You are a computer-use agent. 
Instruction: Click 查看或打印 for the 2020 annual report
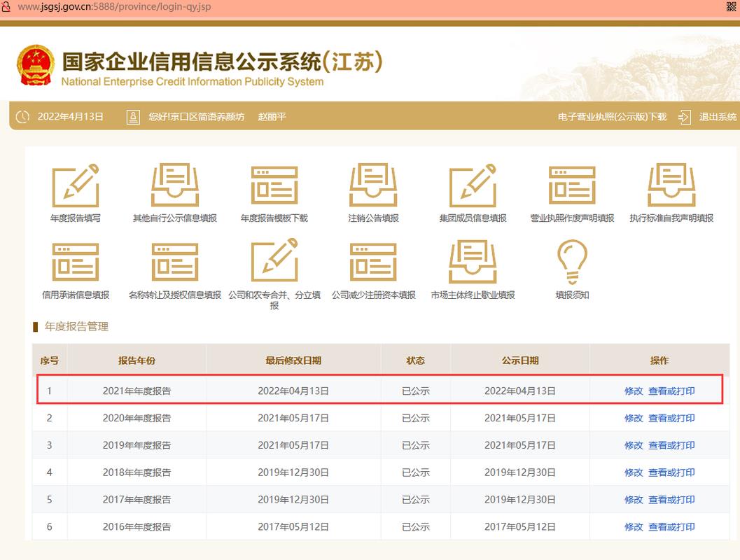tap(672, 418)
